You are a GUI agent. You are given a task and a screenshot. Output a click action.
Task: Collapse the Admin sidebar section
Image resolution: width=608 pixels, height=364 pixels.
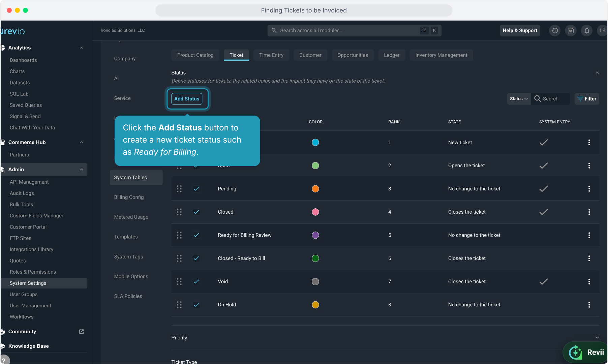tap(81, 170)
